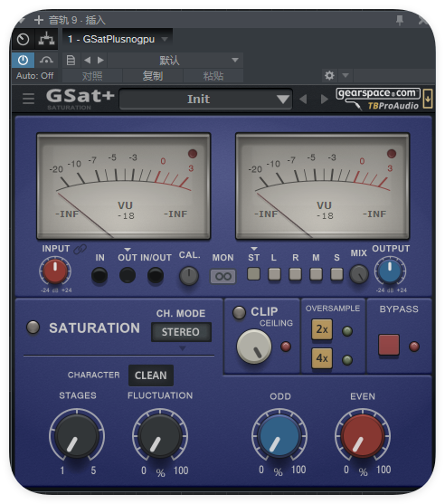Select L channel monitoring button
This screenshot has height=504, width=445.
click(274, 274)
